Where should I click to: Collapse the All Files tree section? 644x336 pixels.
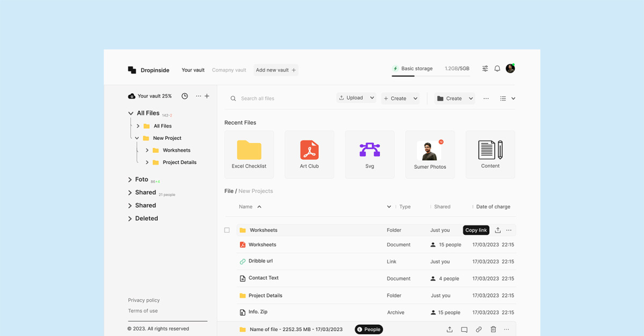point(130,114)
